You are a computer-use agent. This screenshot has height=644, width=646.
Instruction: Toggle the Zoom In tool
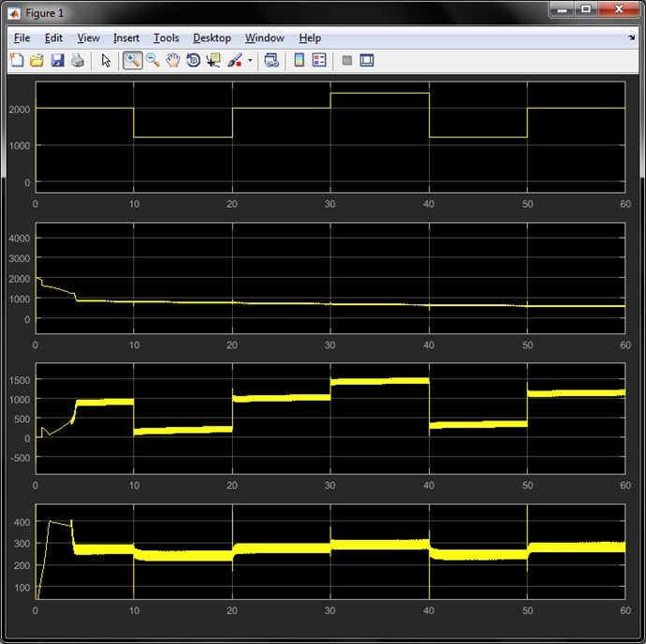coord(132,60)
